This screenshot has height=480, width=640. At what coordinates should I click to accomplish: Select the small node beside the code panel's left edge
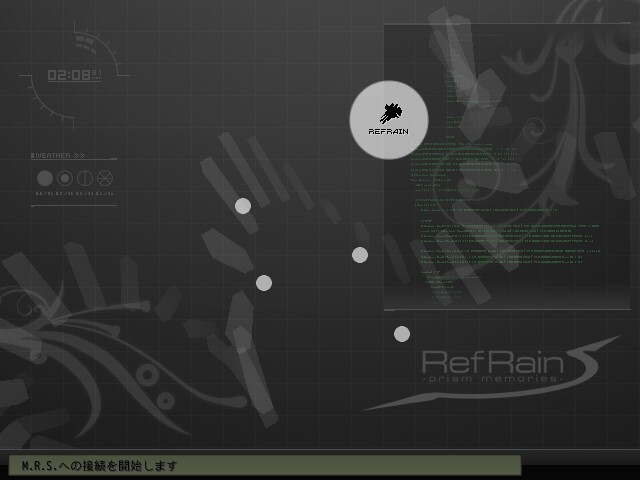click(360, 255)
